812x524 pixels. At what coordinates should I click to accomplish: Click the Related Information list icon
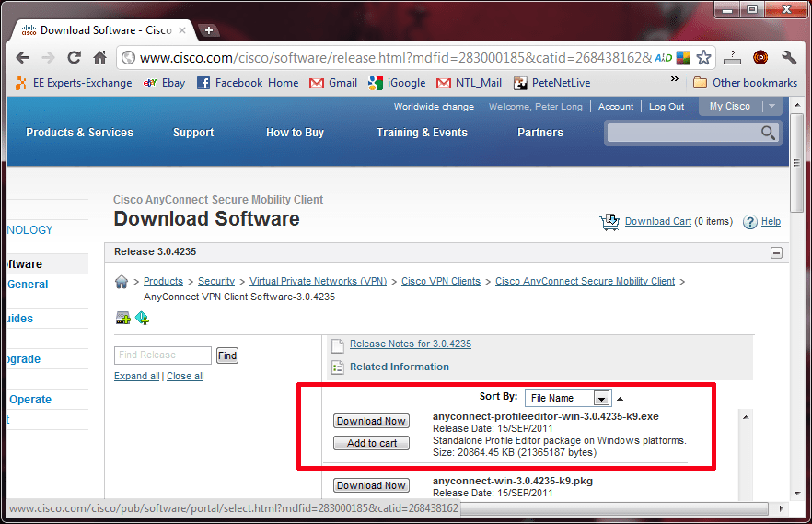[338, 367]
